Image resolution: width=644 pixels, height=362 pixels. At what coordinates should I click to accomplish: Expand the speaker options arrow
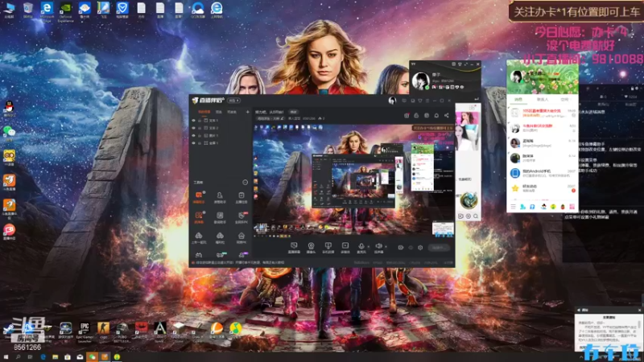click(x=386, y=247)
